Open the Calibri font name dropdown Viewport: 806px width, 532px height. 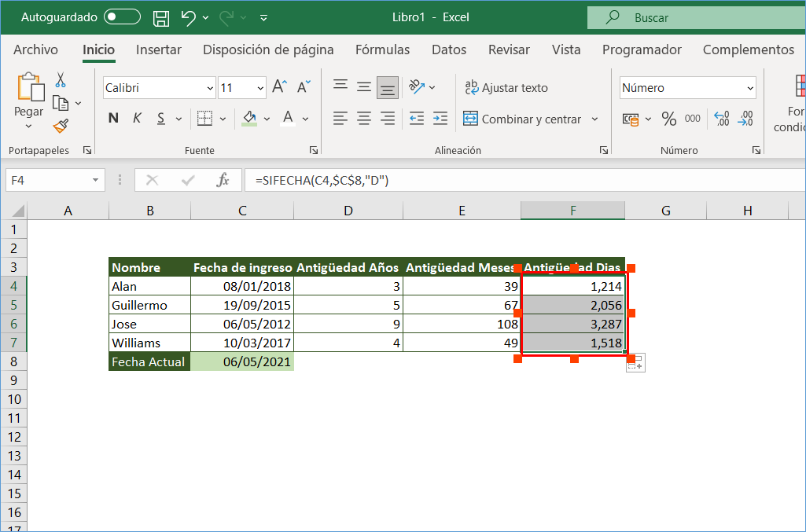coord(209,88)
